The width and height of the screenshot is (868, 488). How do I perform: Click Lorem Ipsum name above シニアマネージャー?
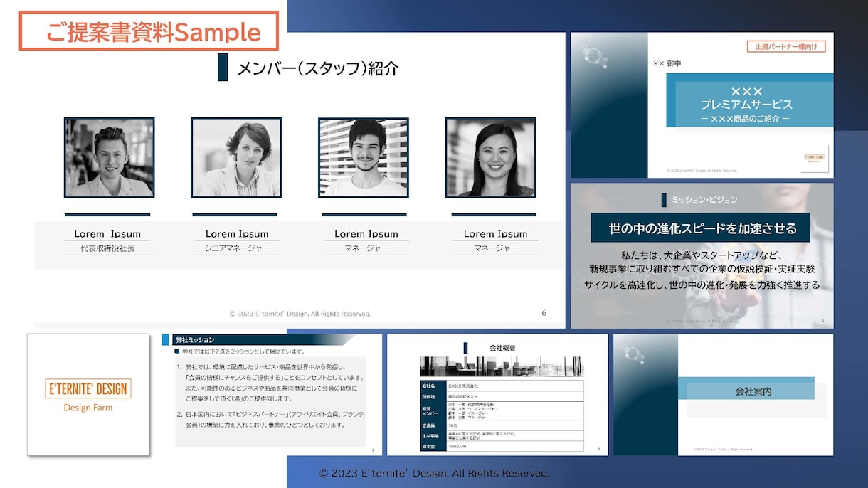tap(237, 234)
